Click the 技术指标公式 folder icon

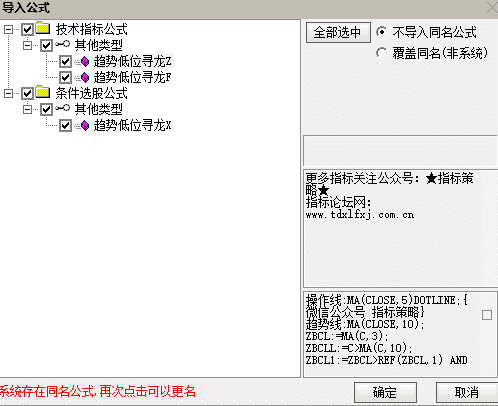[43, 28]
